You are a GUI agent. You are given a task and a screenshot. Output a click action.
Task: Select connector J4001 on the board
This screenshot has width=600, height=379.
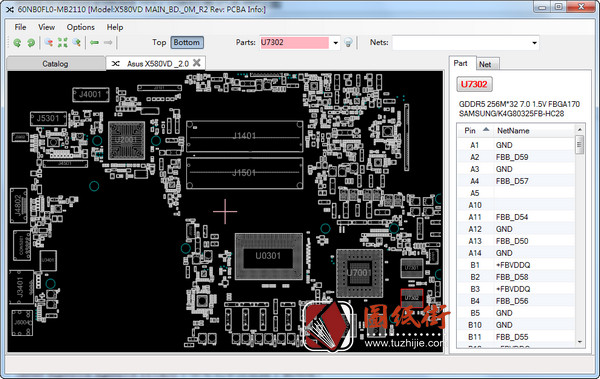coord(91,95)
